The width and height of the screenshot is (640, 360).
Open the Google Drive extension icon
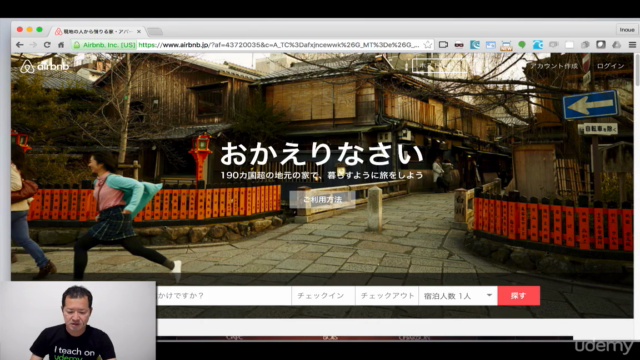tap(616, 45)
